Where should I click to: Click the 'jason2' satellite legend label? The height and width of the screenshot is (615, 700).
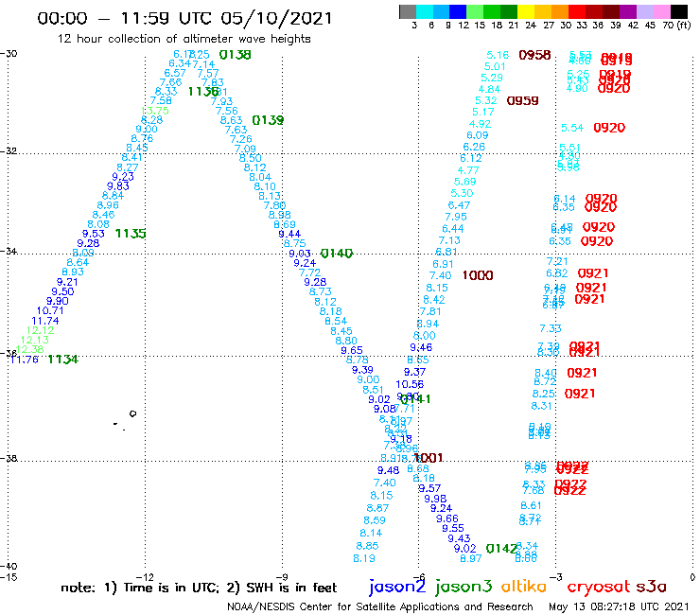397,587
